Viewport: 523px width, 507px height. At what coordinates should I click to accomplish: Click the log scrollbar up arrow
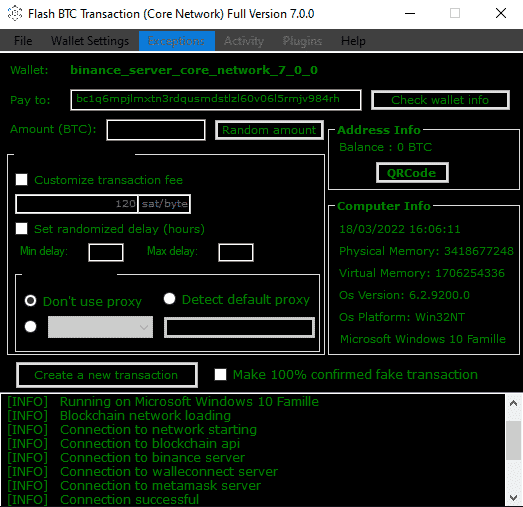[513, 403]
